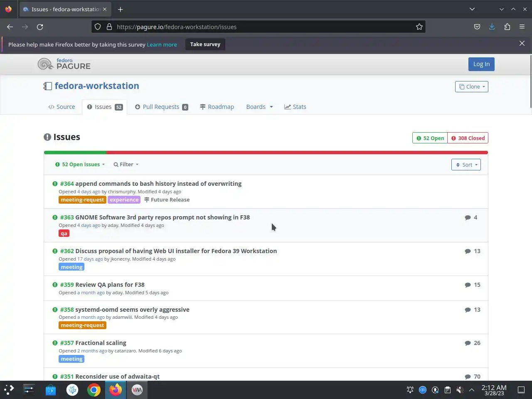Show the 52 Open issues
Screen dimensions: 532x399
(430, 138)
